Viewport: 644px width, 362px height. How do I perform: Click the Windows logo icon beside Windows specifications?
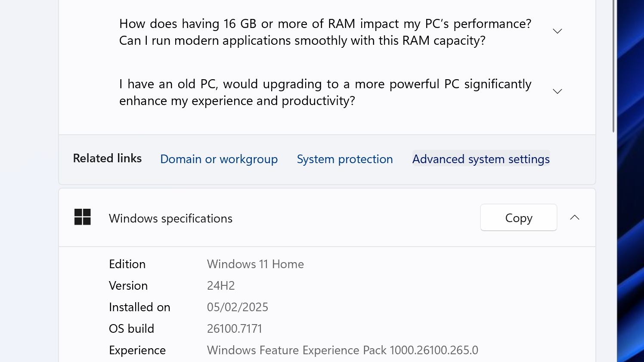(x=82, y=217)
